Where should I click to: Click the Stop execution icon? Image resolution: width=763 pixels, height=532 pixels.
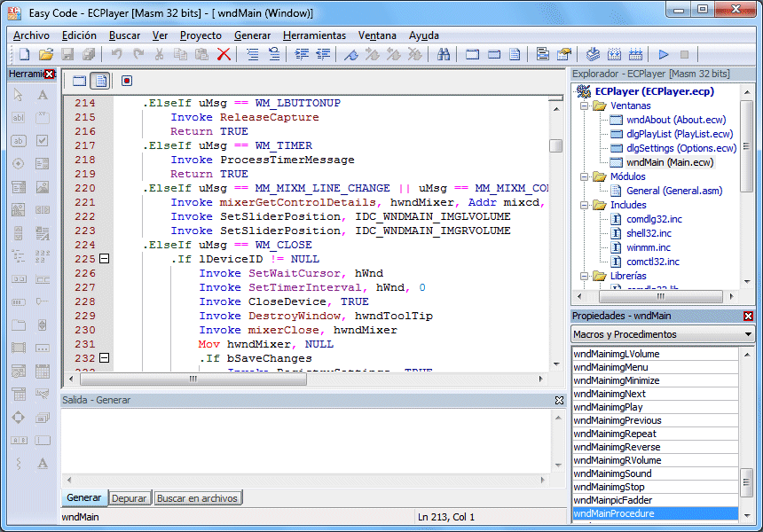[686, 54]
